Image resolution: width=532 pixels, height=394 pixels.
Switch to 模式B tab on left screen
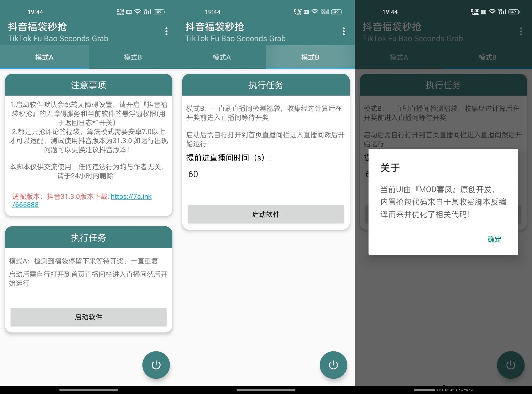(133, 57)
